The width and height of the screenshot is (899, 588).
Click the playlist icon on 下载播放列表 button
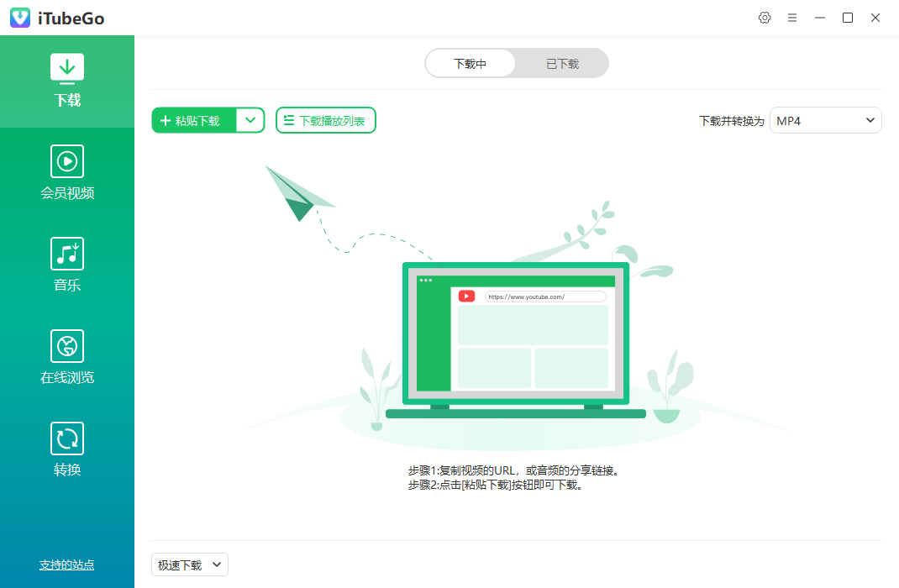click(x=289, y=120)
